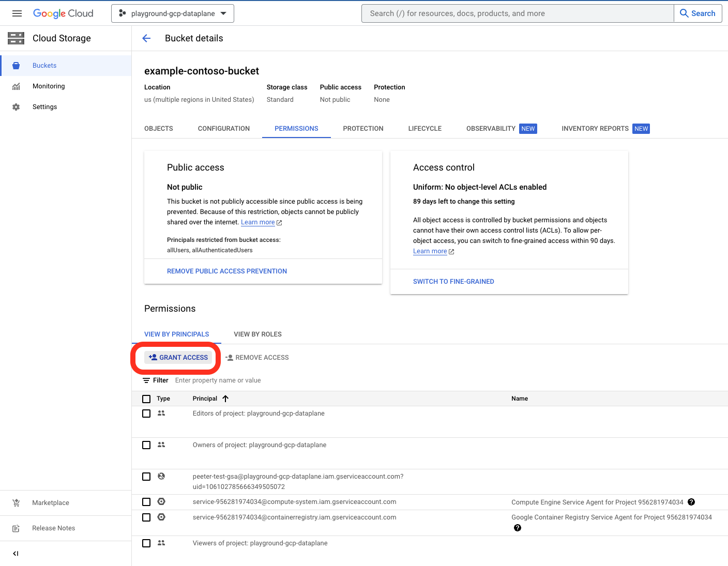This screenshot has width=728, height=566.
Task: Click Remove Public Access Prevention link
Action: click(226, 271)
